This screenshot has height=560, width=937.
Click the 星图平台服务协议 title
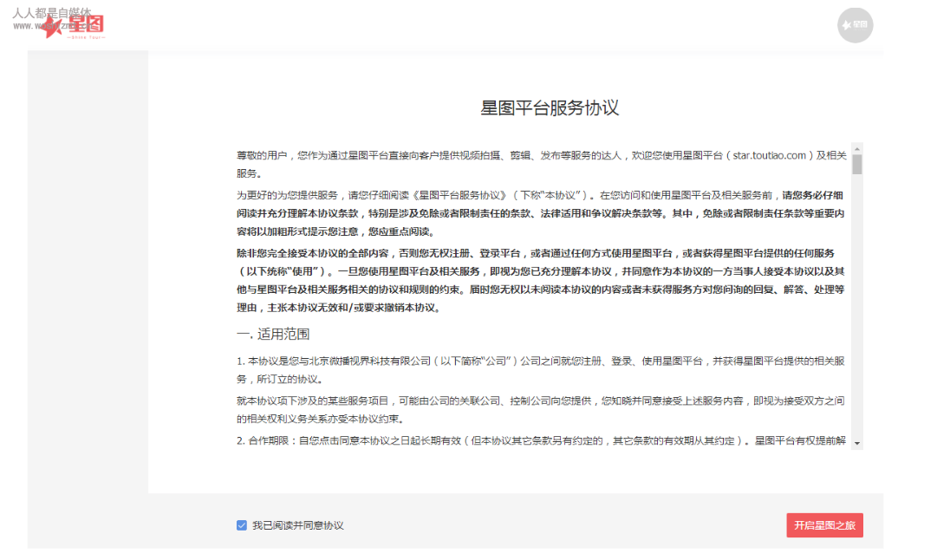point(550,107)
